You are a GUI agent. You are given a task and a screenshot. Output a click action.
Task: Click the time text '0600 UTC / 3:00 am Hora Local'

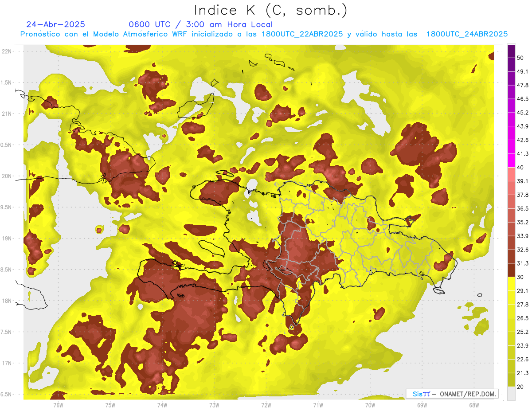point(200,24)
